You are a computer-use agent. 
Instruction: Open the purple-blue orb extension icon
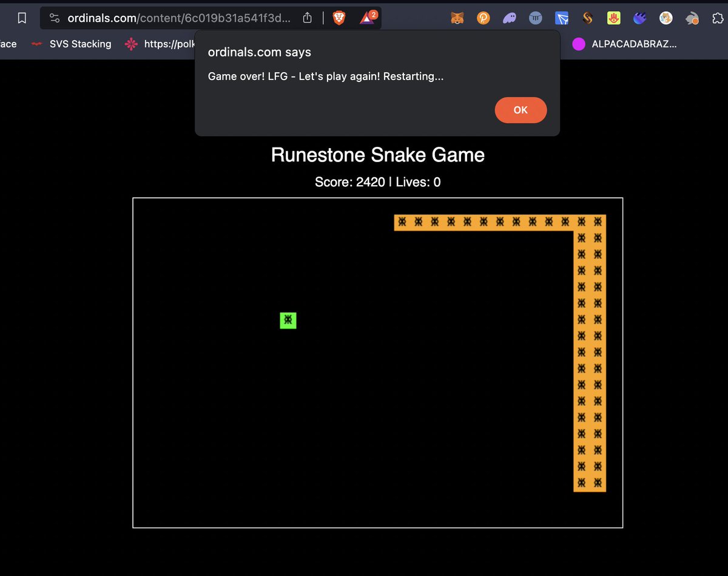point(639,18)
